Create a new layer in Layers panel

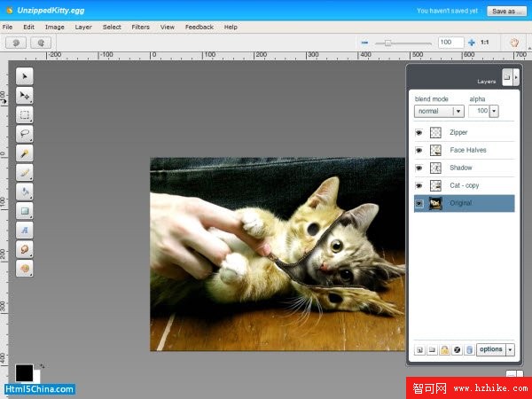click(419, 350)
